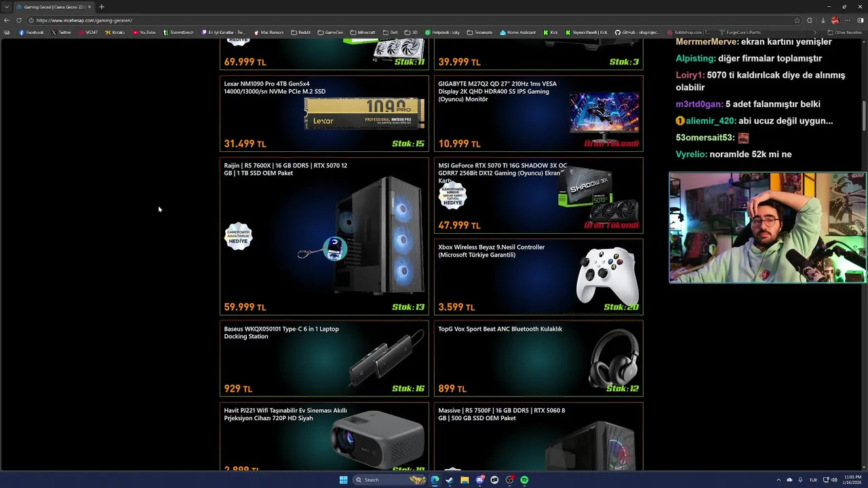Show more bookmarks with the overflow chevron
868x488 pixels.
(x=815, y=33)
